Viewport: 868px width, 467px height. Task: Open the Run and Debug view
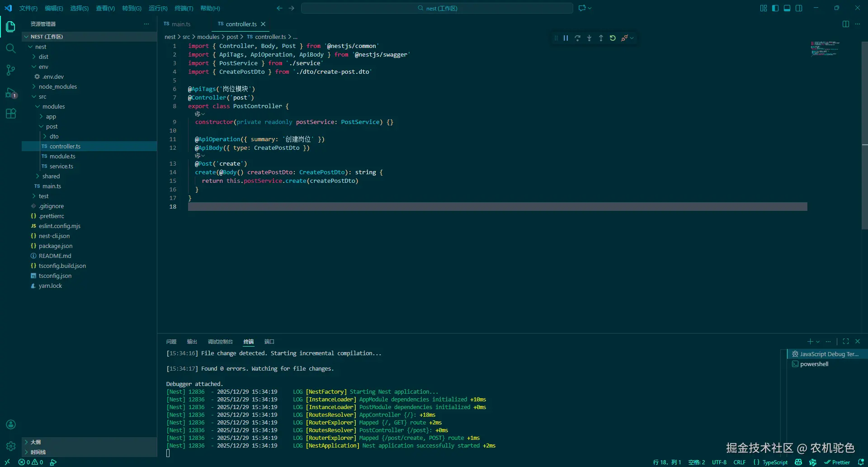11,93
